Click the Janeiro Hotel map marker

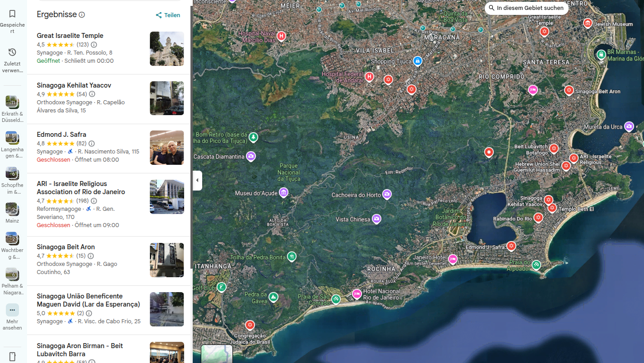453,259
